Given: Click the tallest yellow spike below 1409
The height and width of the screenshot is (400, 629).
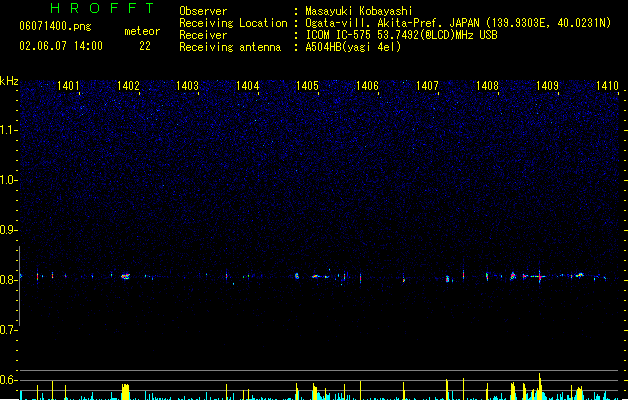Looking at the screenshot, I should [x=540, y=386].
